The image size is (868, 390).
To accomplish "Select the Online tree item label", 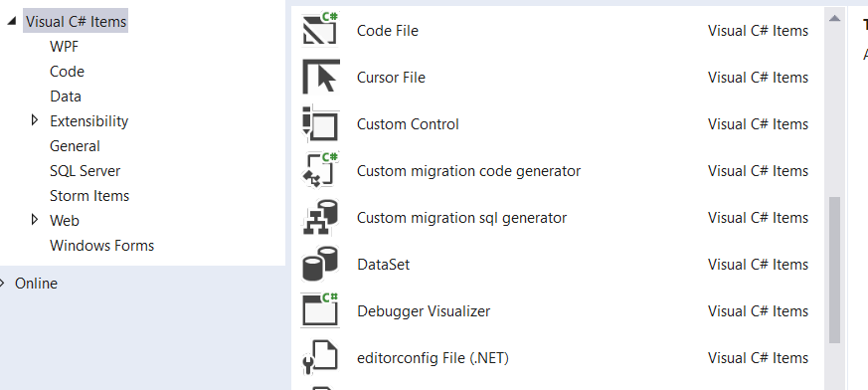I will (x=36, y=284).
